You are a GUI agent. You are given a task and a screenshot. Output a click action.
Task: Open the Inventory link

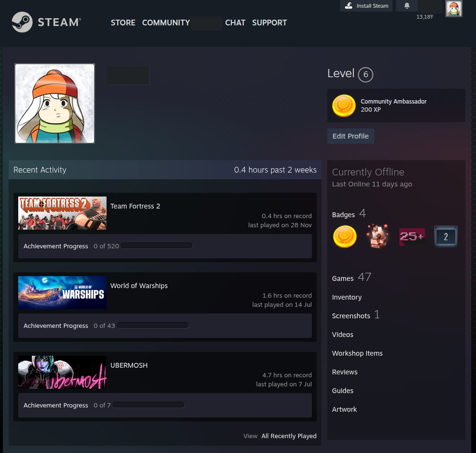click(346, 297)
